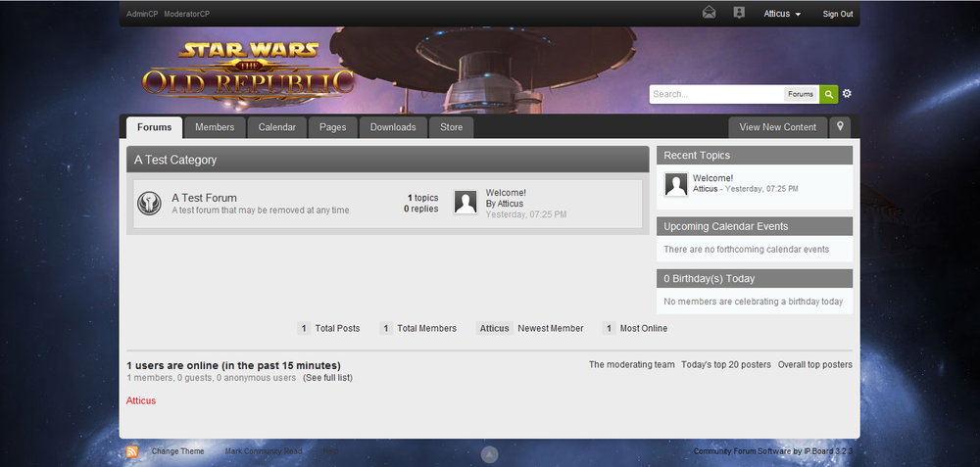Open the RSS feed icon
This screenshot has width=980, height=467.
point(132,452)
